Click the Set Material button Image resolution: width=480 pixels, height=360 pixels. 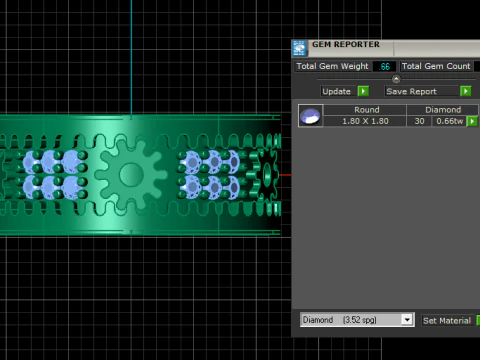(x=447, y=321)
